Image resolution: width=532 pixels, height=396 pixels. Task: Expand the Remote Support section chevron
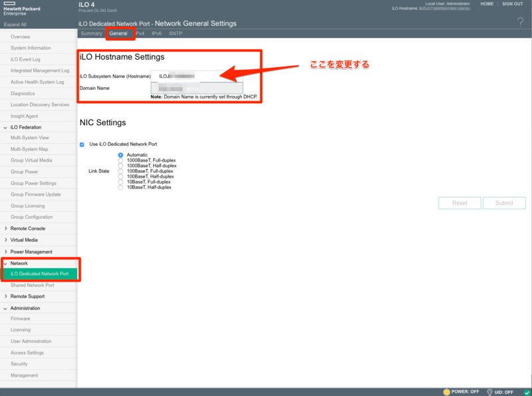tap(5, 296)
